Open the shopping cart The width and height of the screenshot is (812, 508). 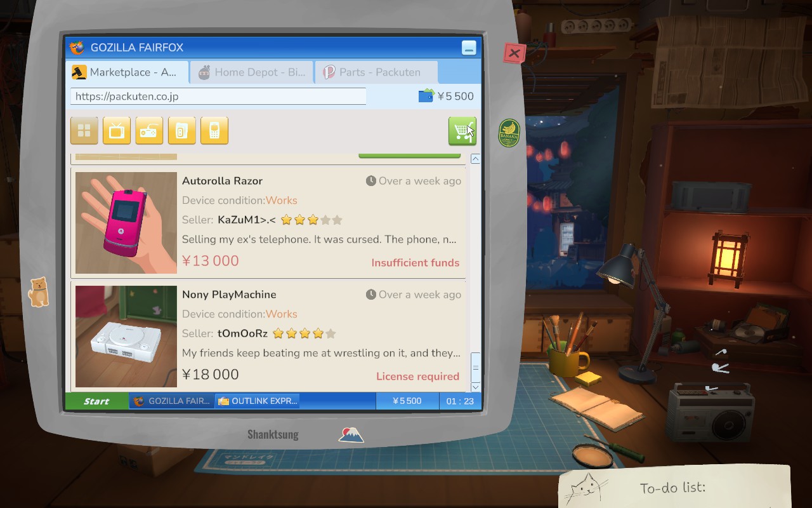(462, 131)
